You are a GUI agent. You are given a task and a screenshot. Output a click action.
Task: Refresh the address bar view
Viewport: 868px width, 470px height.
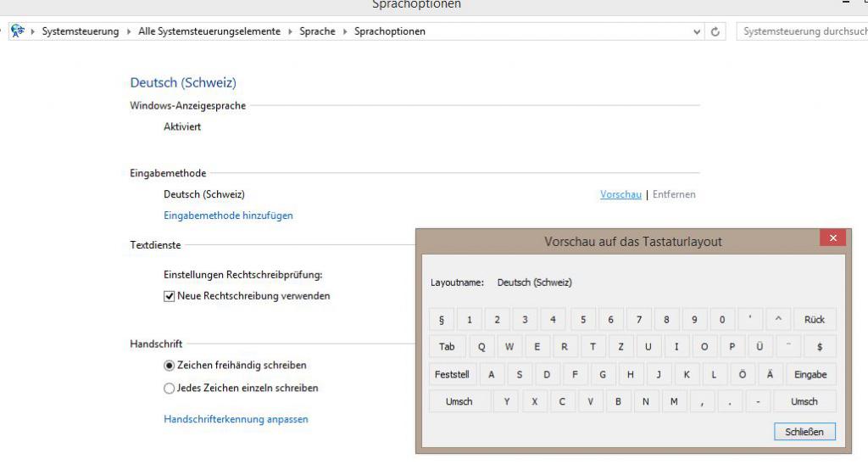715,31
